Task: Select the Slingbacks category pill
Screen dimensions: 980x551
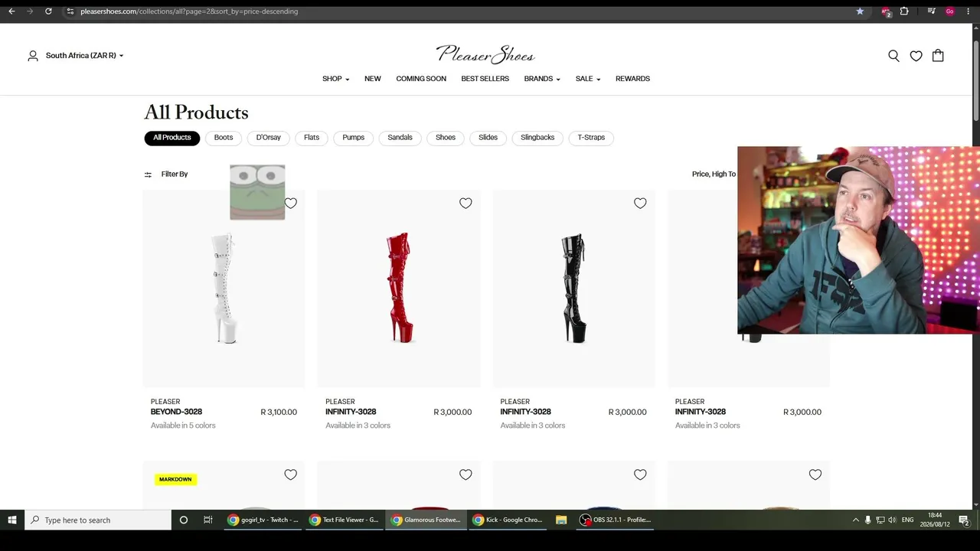Action: pyautogui.click(x=537, y=138)
